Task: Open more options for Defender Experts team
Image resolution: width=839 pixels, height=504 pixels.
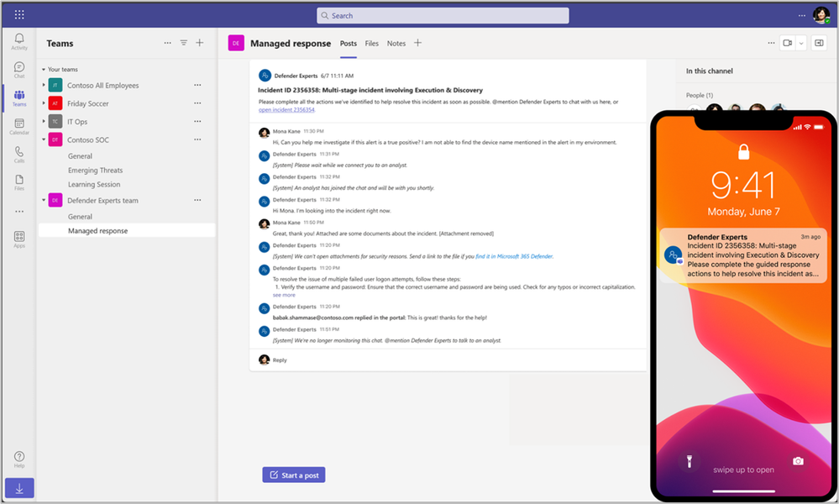Action: [x=197, y=200]
